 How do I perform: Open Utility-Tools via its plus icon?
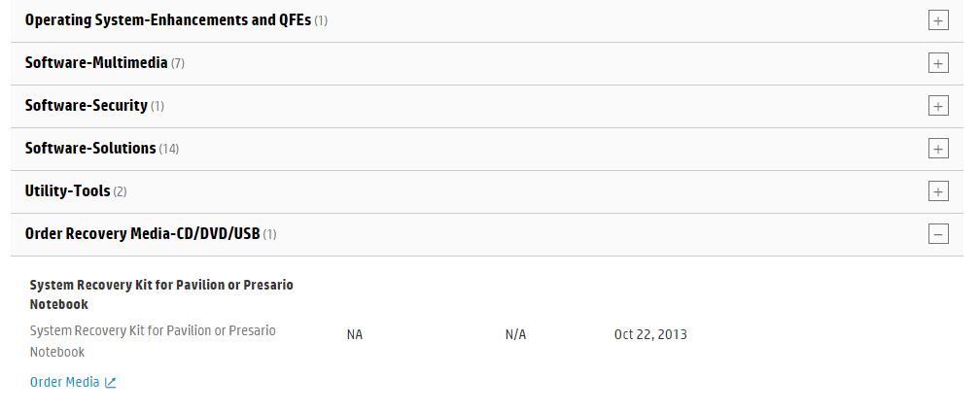click(x=938, y=191)
